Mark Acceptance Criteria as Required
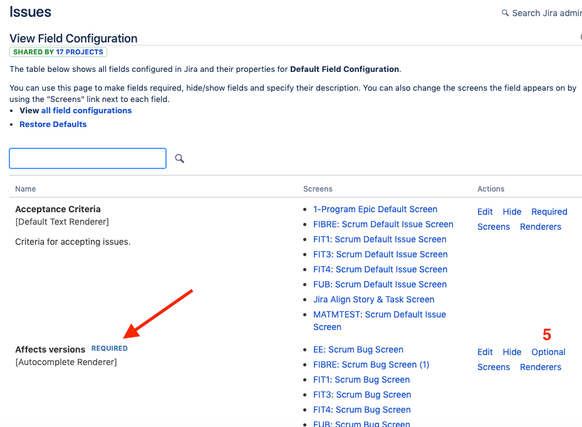 tap(549, 212)
